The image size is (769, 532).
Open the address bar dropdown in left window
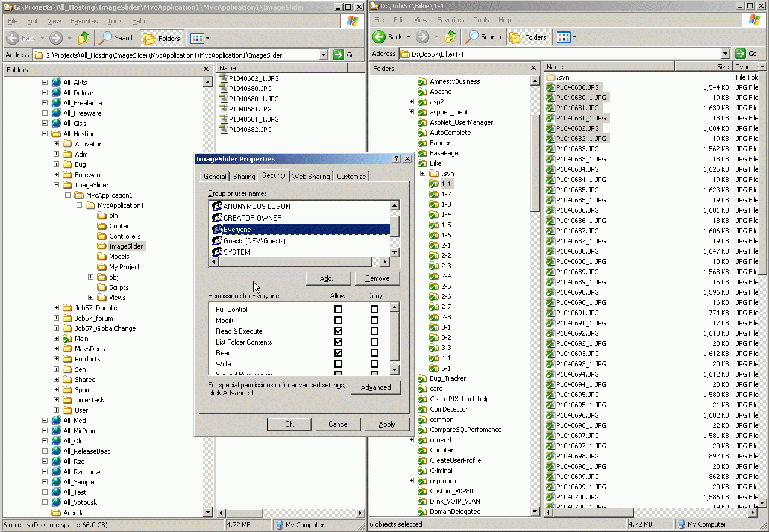tap(323, 55)
